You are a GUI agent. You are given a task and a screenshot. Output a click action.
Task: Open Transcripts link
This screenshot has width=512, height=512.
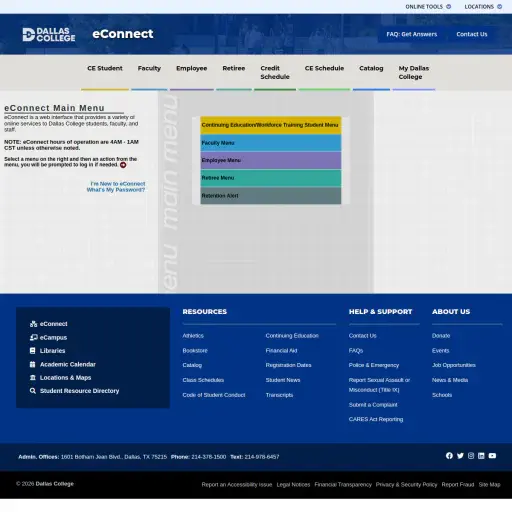click(279, 395)
